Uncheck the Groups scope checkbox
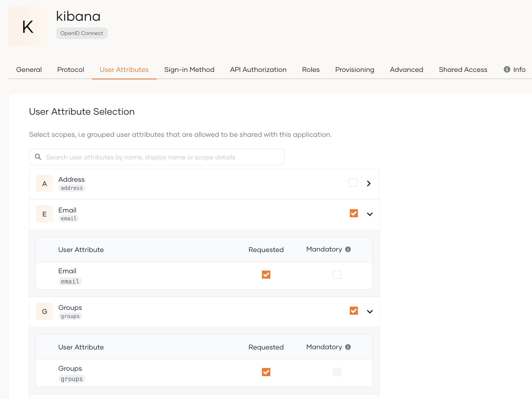The height and width of the screenshot is (399, 532). 354,311
